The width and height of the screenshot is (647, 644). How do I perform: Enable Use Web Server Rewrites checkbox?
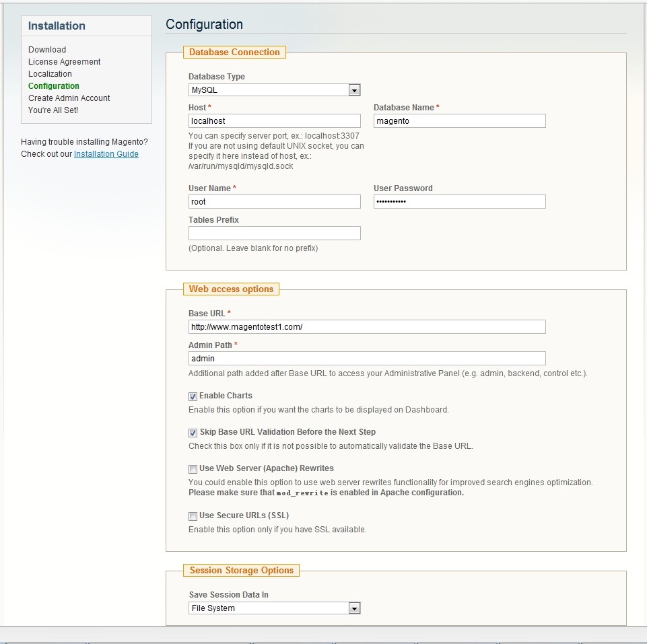(x=193, y=469)
